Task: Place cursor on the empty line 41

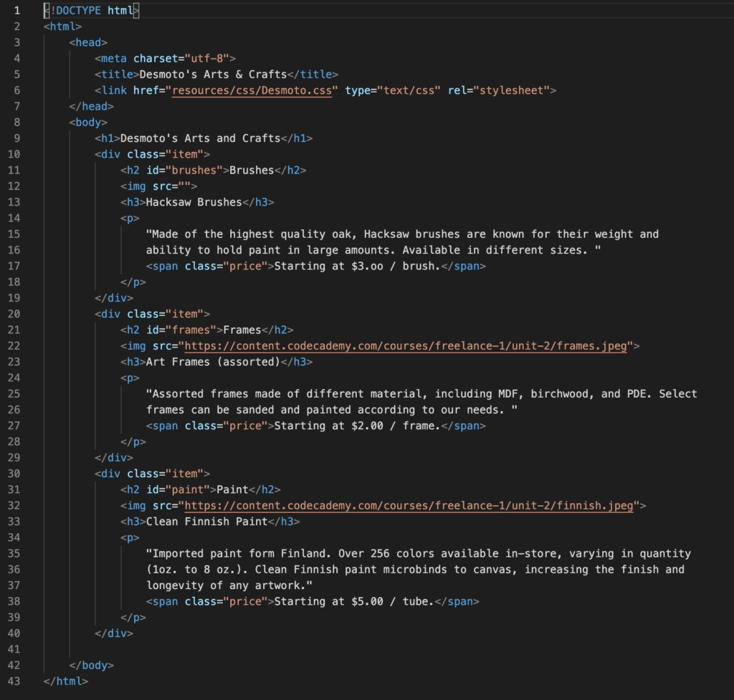Action: (287, 649)
